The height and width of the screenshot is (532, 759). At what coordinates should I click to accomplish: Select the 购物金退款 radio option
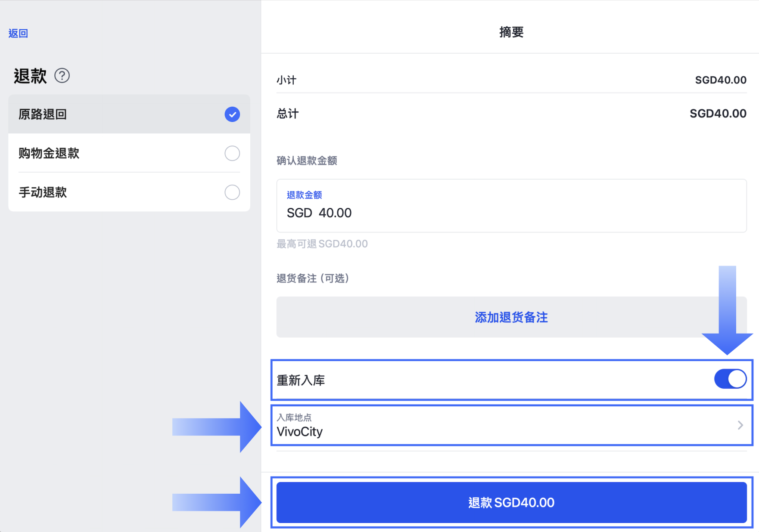(232, 153)
